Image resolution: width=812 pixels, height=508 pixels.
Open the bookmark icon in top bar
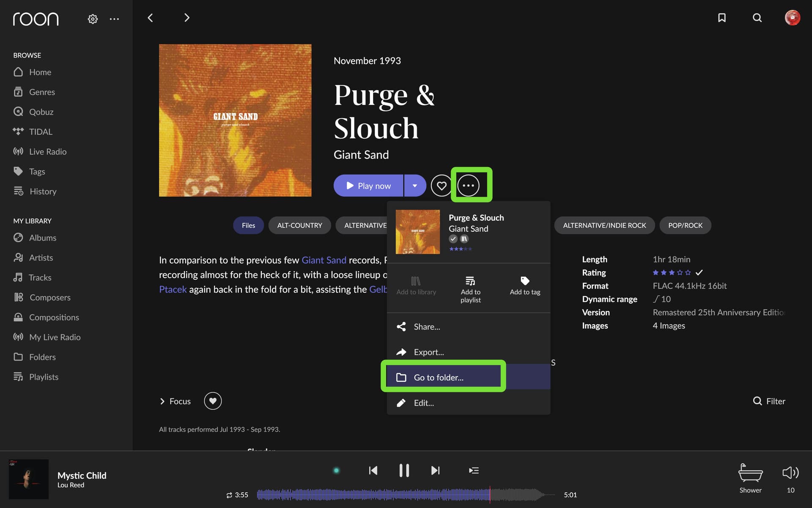[722, 18]
